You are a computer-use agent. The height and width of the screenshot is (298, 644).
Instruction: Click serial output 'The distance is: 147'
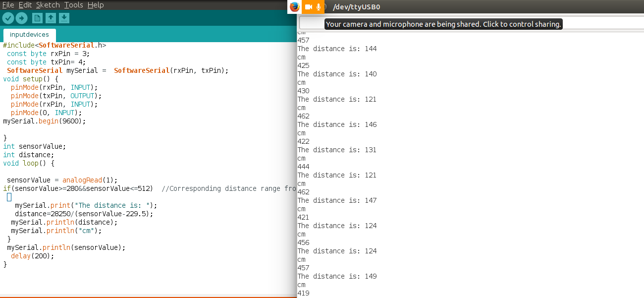tap(337, 200)
